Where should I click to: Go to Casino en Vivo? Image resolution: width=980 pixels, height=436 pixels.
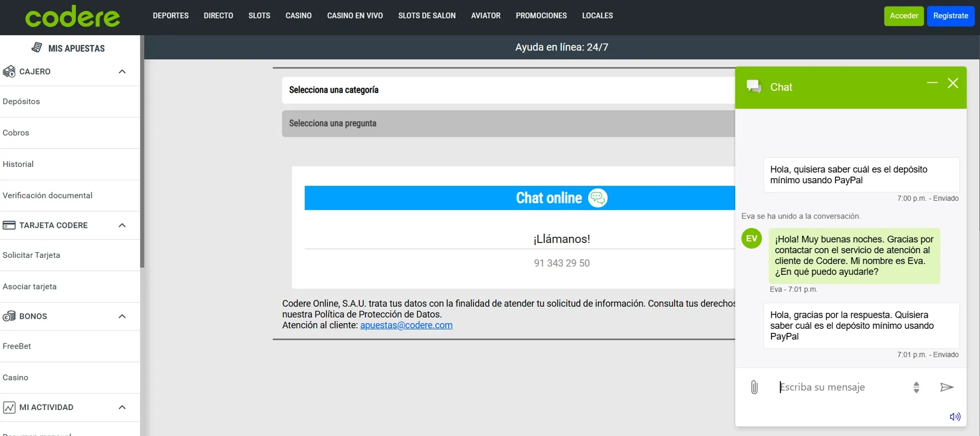(355, 16)
